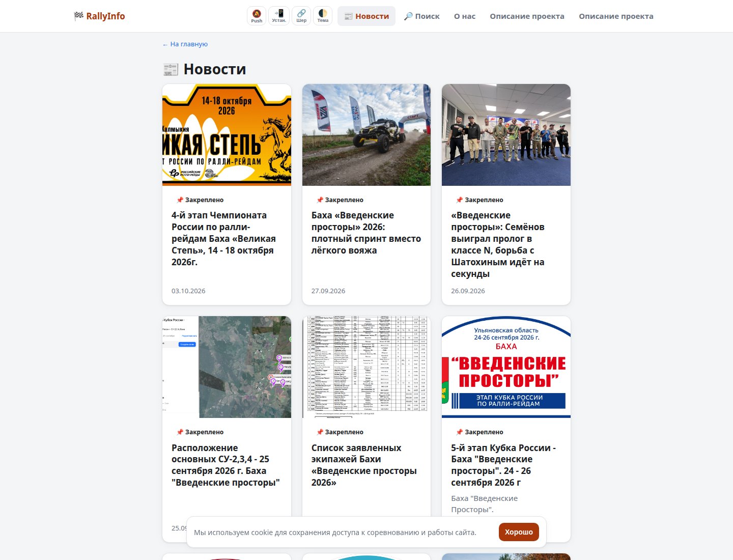Screen dimensions: 733x560
Task: Click the date 26.09.2026
Action: click(468, 291)
